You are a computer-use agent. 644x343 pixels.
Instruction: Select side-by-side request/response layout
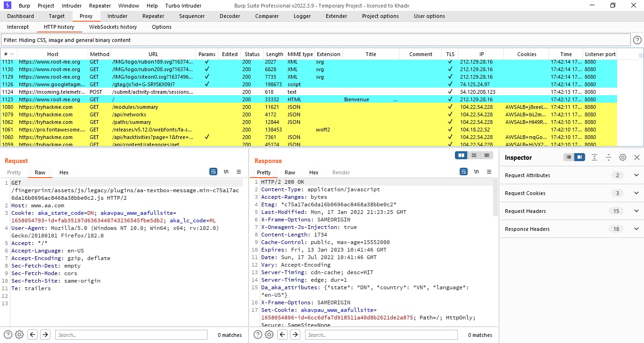(x=462, y=155)
